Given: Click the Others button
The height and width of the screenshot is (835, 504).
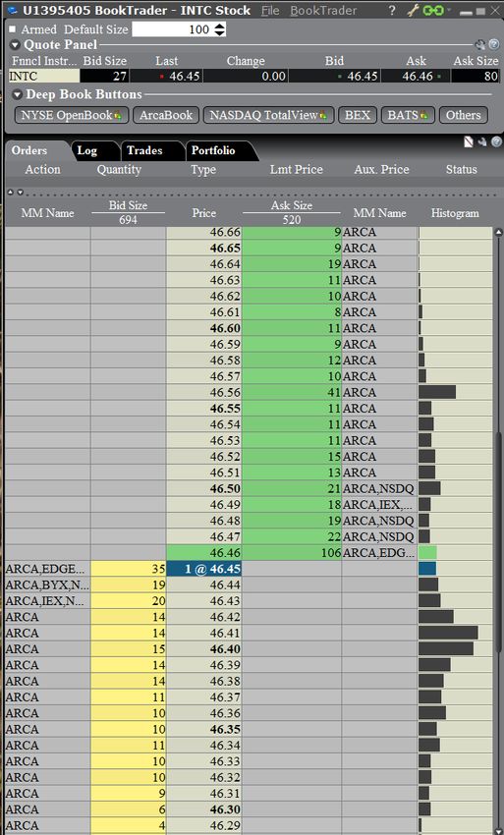Looking at the screenshot, I should 463,115.
